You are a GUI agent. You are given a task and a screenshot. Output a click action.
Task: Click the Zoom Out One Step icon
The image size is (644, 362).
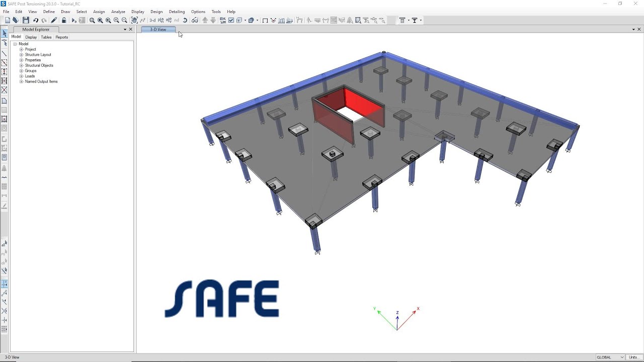(x=124, y=20)
